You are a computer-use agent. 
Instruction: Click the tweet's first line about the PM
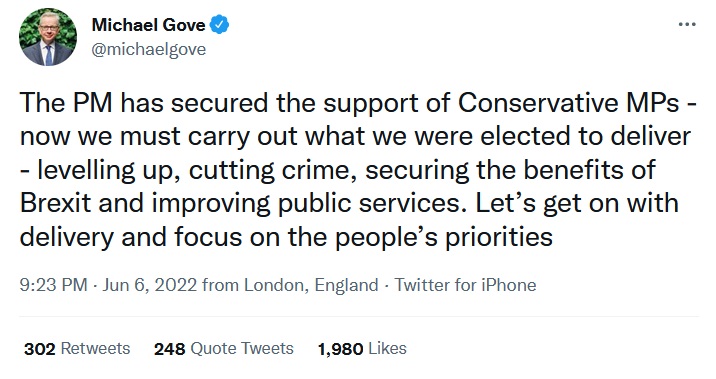pyautogui.click(x=358, y=103)
